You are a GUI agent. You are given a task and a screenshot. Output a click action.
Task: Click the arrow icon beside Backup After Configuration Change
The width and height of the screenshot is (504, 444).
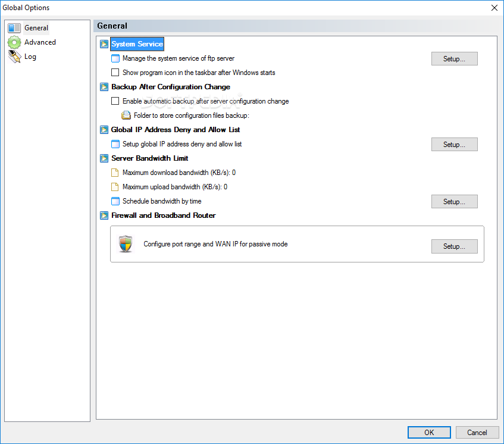(104, 87)
